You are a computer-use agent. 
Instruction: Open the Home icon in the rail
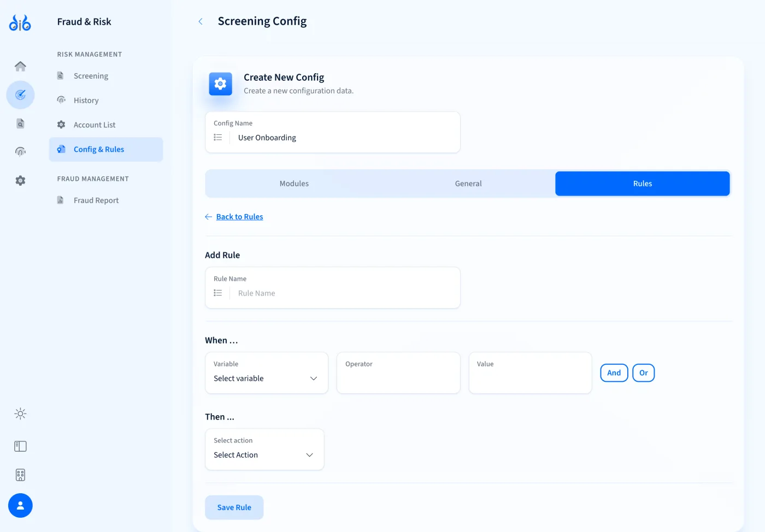pyautogui.click(x=20, y=66)
